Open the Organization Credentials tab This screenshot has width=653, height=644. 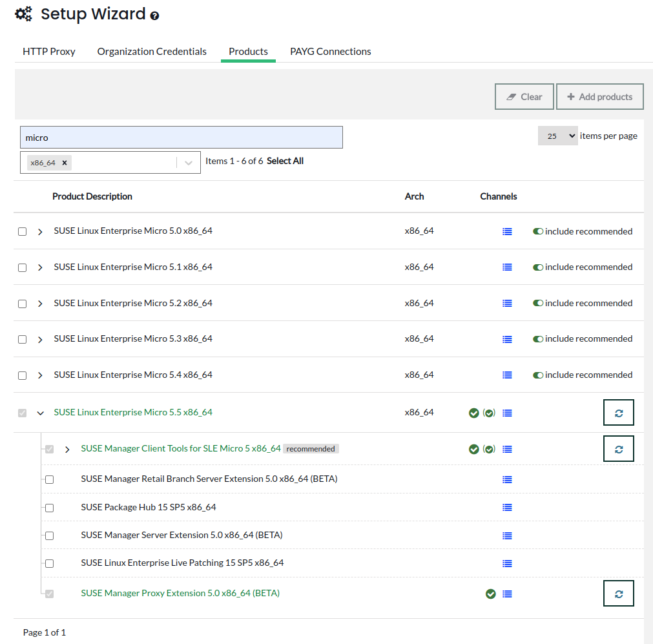[x=152, y=51]
